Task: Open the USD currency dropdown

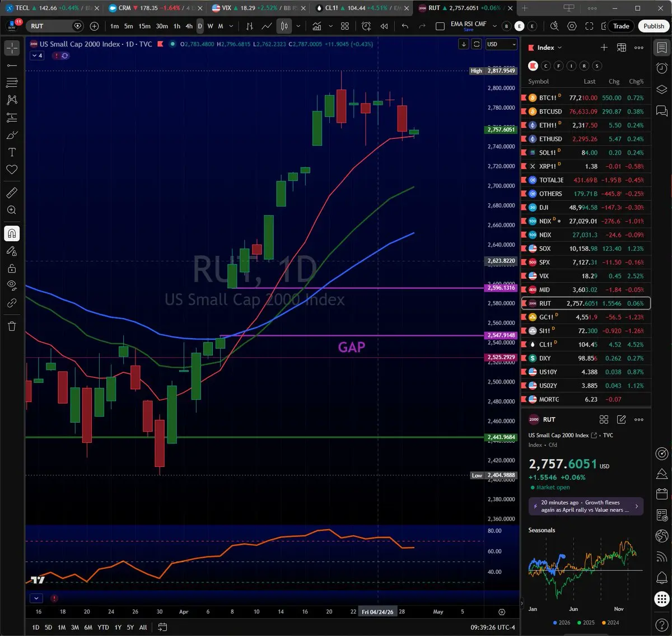Action: [x=501, y=44]
